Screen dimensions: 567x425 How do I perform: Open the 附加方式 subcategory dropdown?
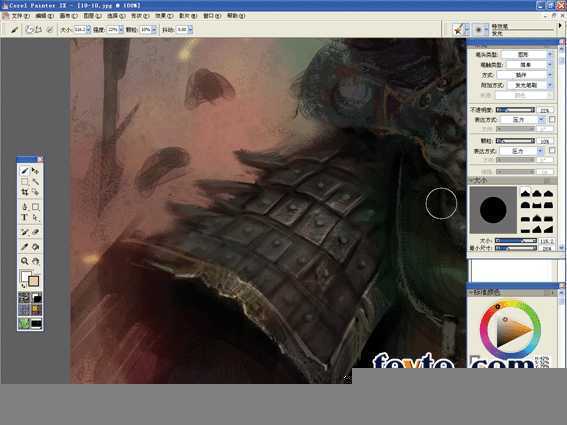pyautogui.click(x=529, y=85)
